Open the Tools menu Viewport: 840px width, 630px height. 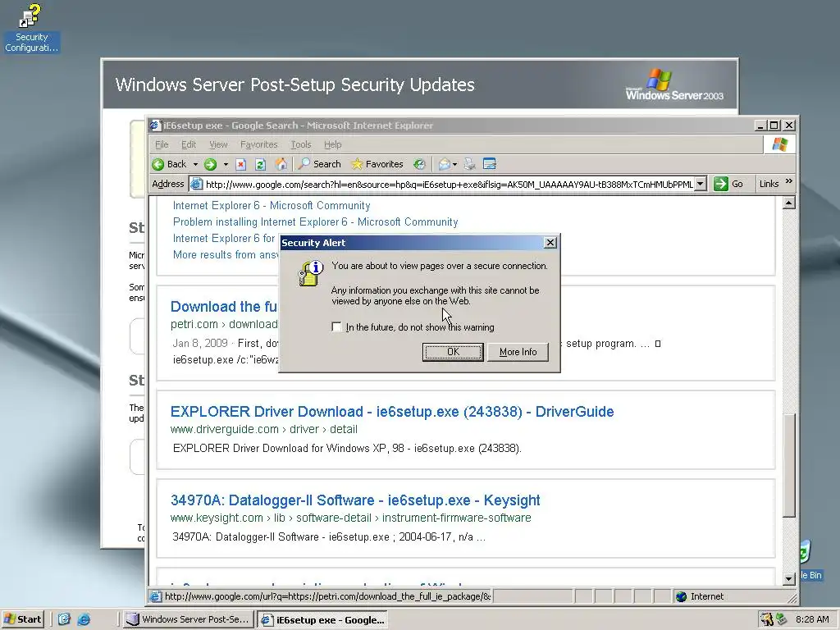(x=300, y=144)
